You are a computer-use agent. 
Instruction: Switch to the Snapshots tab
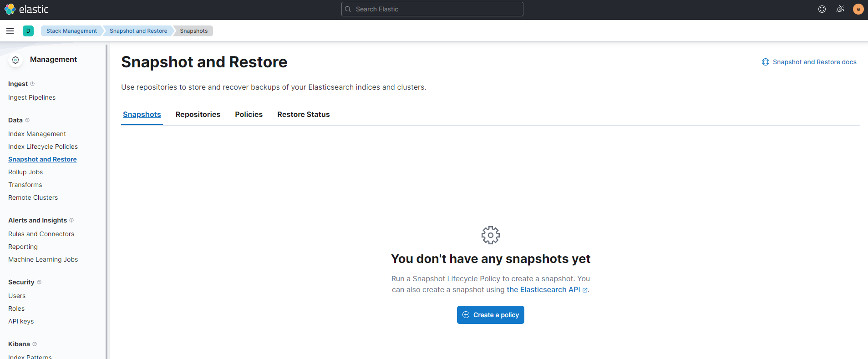point(142,115)
